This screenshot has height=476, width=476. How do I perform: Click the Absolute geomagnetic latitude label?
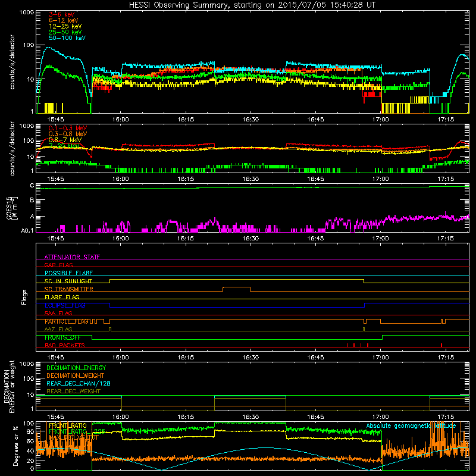tap(411, 425)
